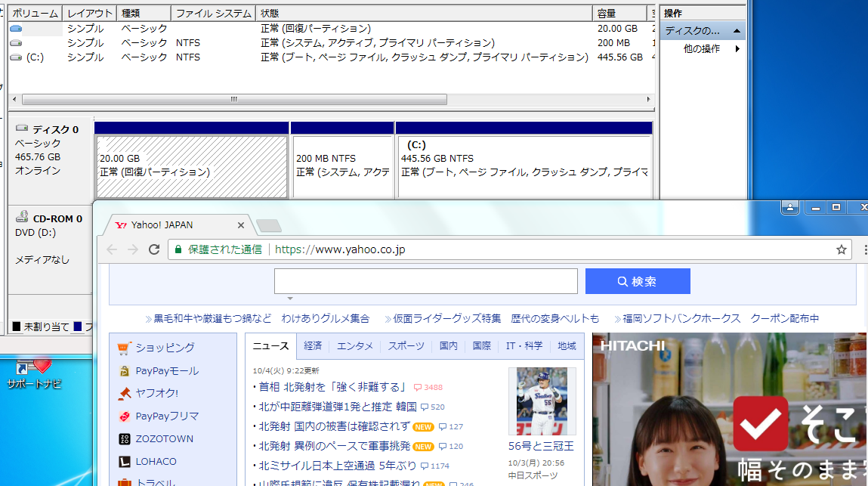The width and height of the screenshot is (868, 486).
Task: Click the ディスク 0 disk icon
Action: coord(22,128)
